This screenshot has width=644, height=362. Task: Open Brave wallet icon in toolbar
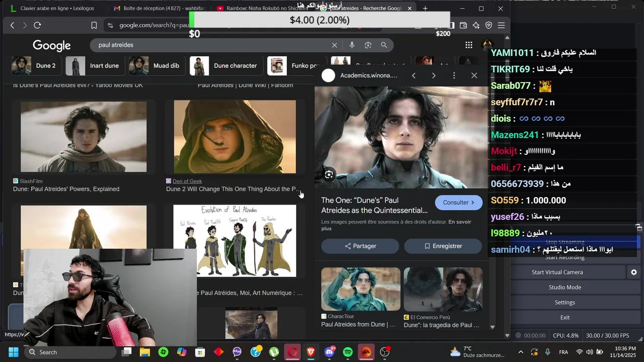[463, 25]
